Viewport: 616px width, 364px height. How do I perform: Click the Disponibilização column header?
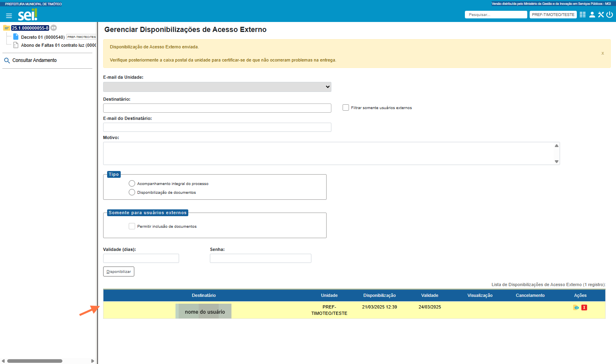coord(379,295)
